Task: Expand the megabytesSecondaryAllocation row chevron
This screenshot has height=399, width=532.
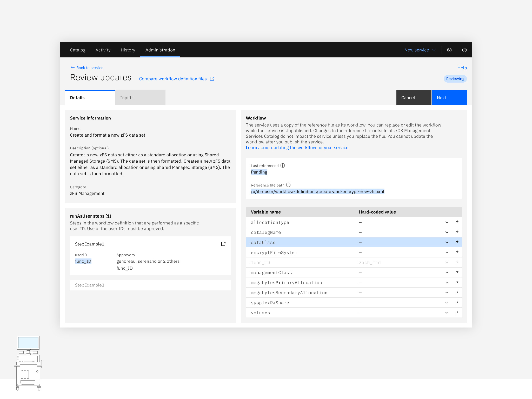Action: coord(447,293)
